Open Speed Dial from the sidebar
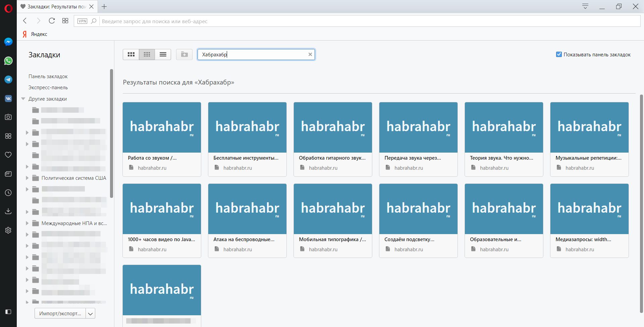 tap(8, 136)
